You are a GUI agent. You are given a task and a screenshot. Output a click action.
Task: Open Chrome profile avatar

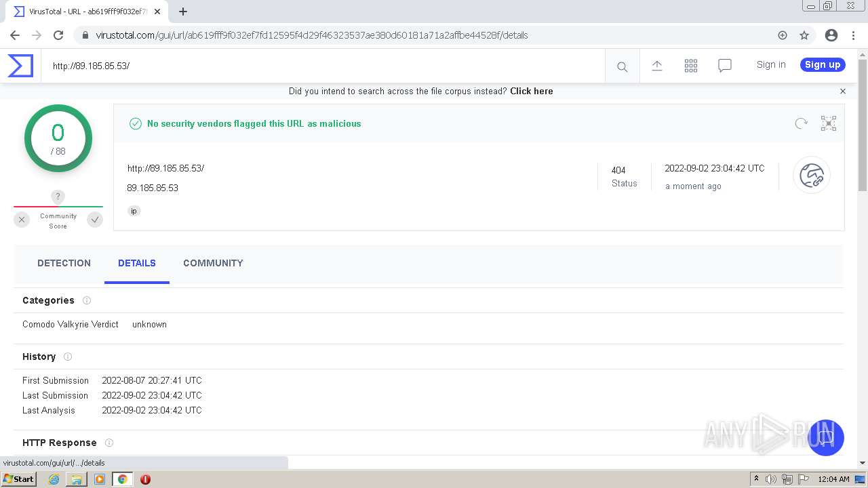[x=831, y=35]
